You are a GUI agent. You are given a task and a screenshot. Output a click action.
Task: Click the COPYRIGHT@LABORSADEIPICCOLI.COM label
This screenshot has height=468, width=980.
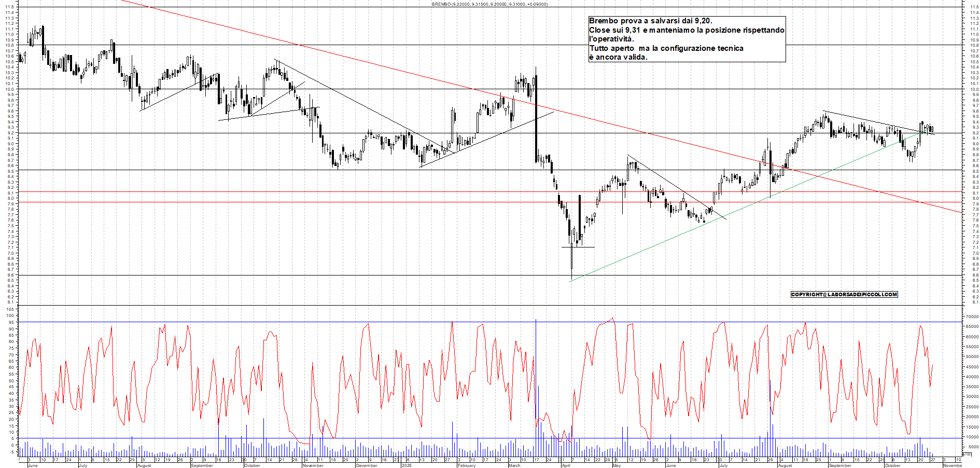[x=844, y=294]
